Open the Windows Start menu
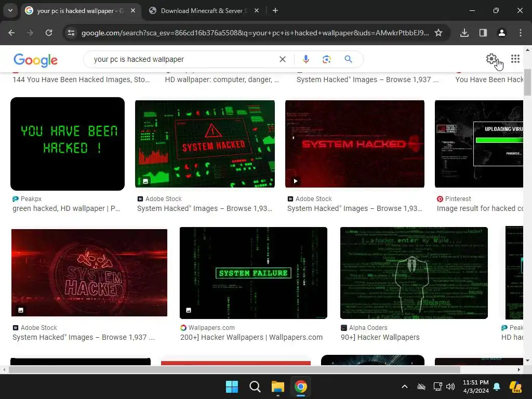The height and width of the screenshot is (399, 532). 232,387
